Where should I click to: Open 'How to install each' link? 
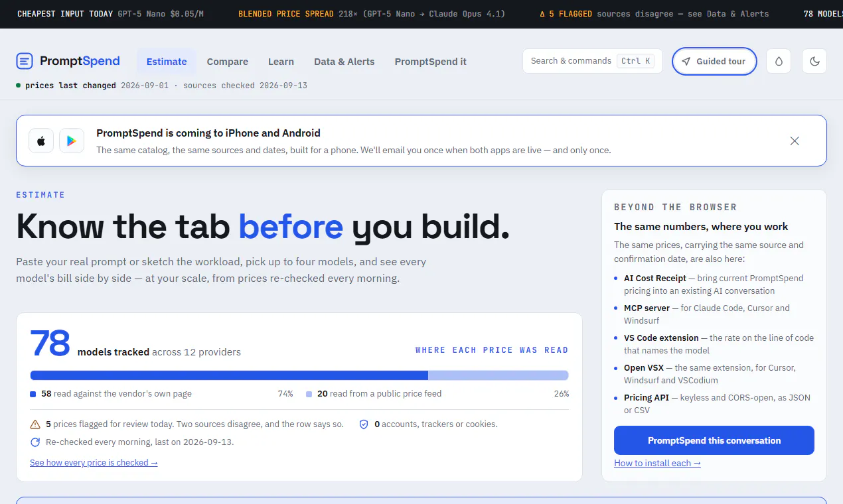657,463
